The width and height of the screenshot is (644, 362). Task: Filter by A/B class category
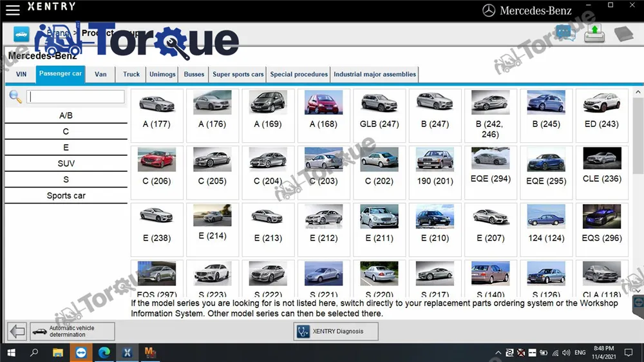(66, 115)
